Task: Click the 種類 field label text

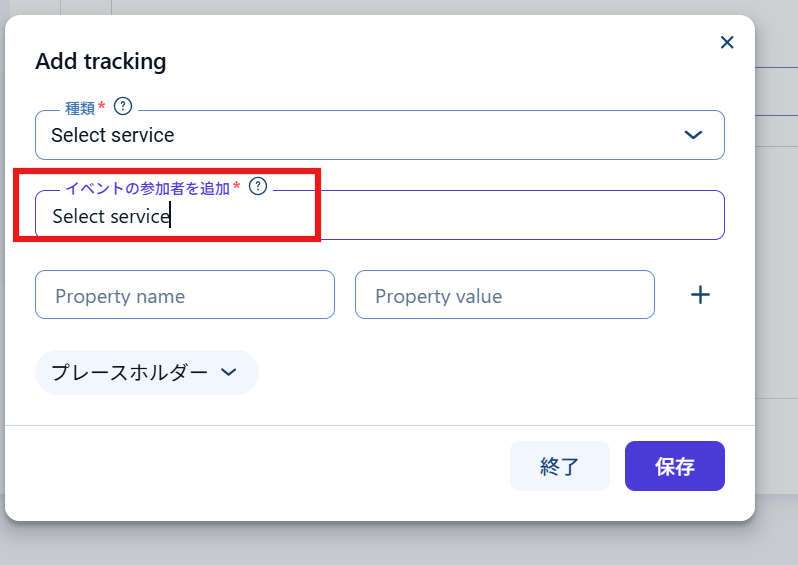Action: (x=79, y=107)
